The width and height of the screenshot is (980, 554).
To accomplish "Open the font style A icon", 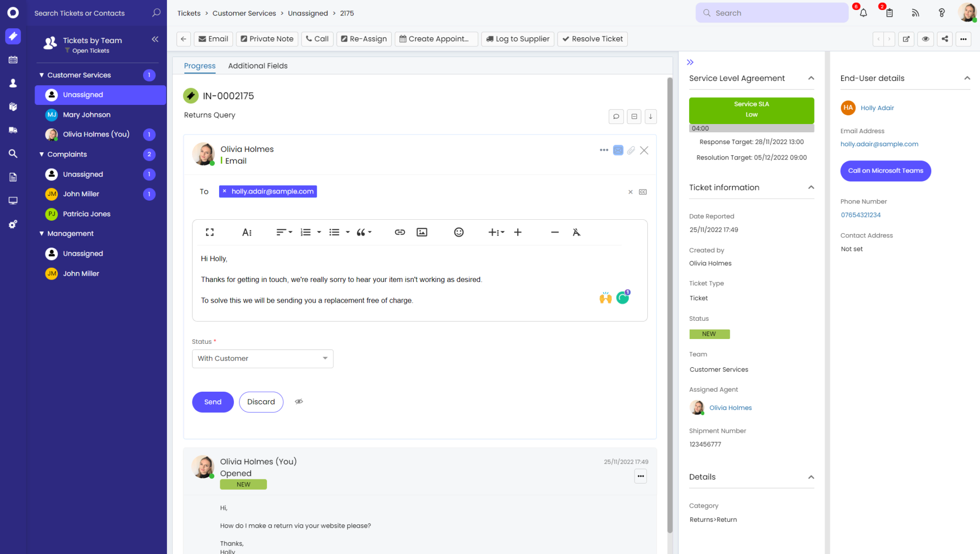I will pos(247,232).
